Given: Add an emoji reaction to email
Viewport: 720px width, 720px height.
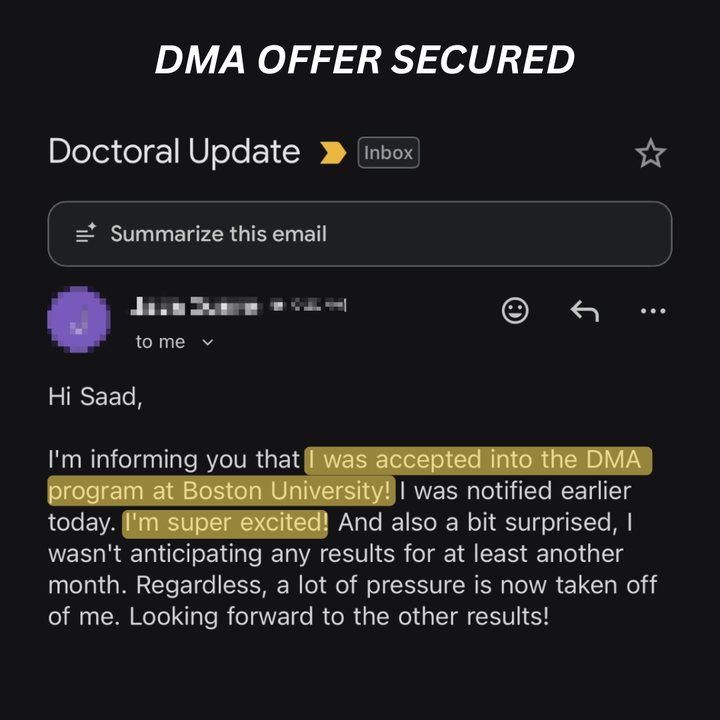Looking at the screenshot, I should coord(515,311).
